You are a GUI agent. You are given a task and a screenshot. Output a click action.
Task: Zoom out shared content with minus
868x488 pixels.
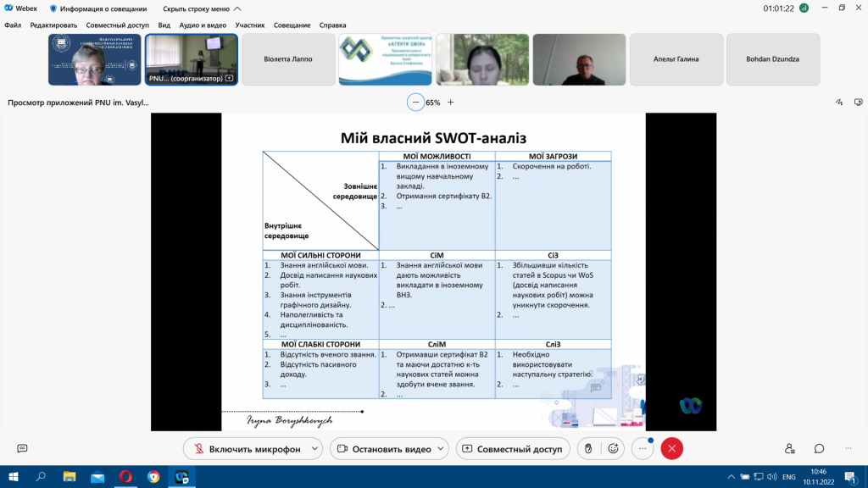(415, 103)
